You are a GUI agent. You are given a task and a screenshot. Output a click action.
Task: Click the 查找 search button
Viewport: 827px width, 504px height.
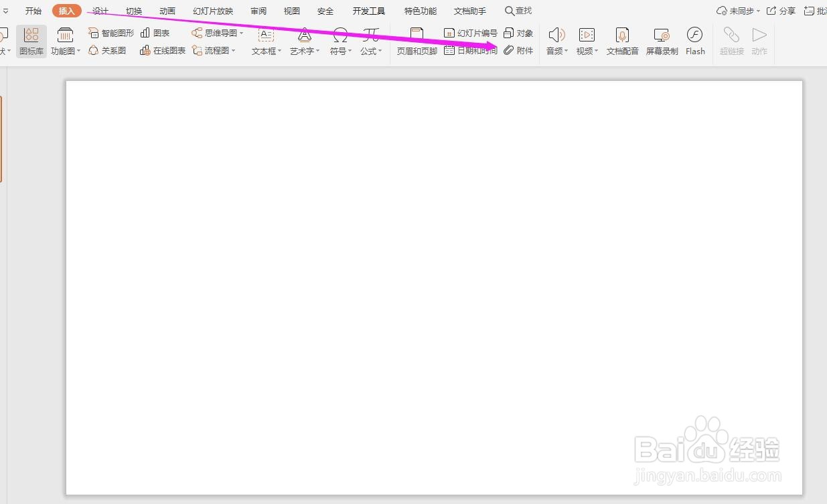coord(518,11)
